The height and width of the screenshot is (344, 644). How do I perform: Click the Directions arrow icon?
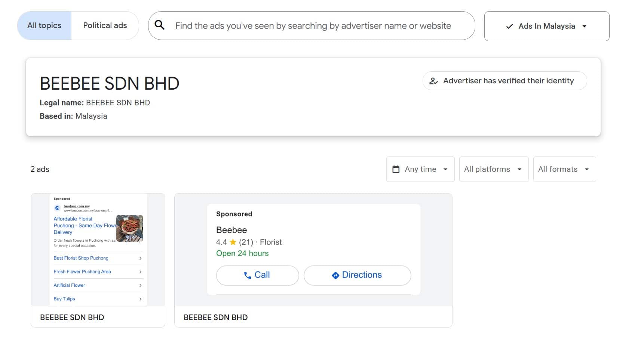point(335,275)
